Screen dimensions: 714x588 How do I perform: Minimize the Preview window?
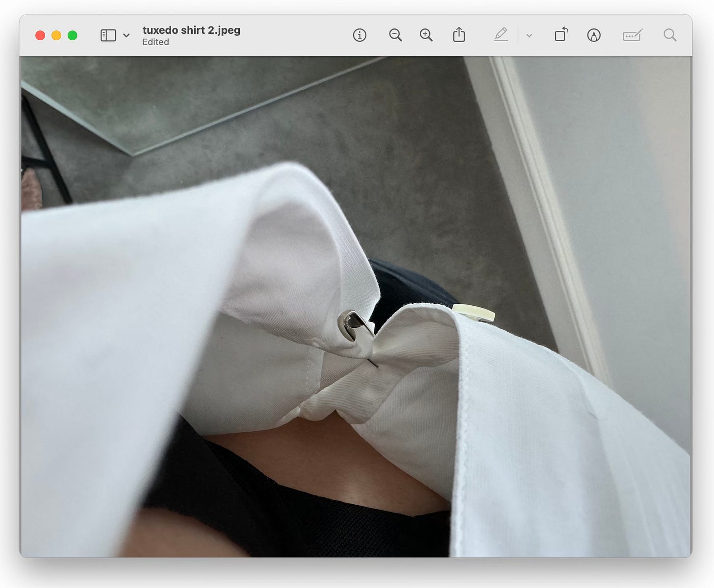pos(56,35)
